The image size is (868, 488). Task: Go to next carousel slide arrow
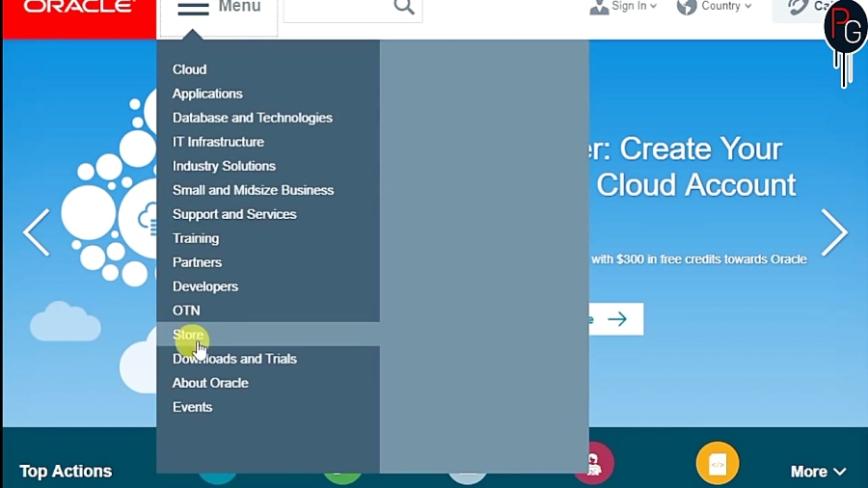834,232
